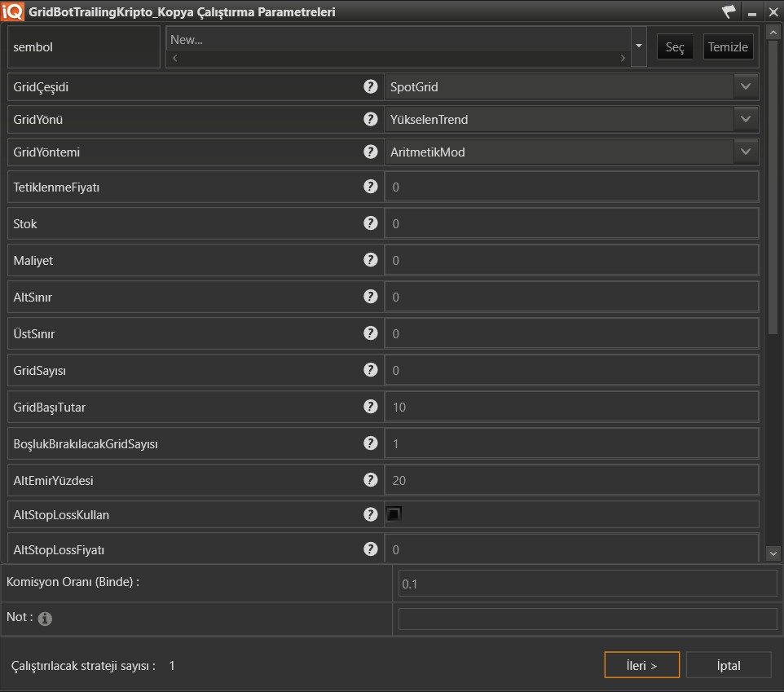The image size is (784, 692).
Task: Click the GridBaşıTutar field showing 10
Action: [x=571, y=407]
